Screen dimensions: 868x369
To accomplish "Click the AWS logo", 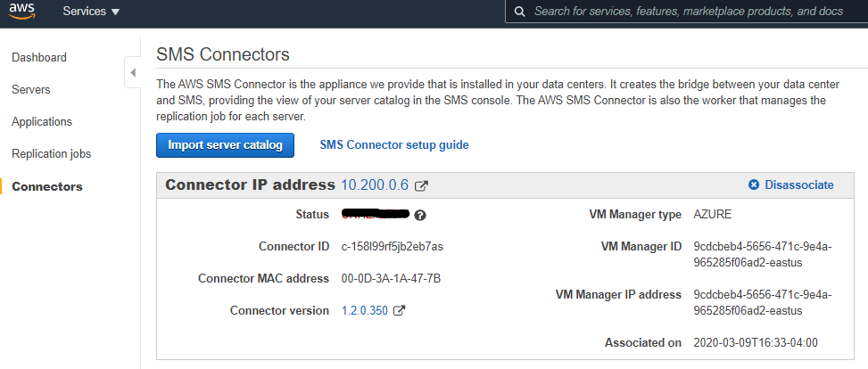I will click(x=23, y=12).
